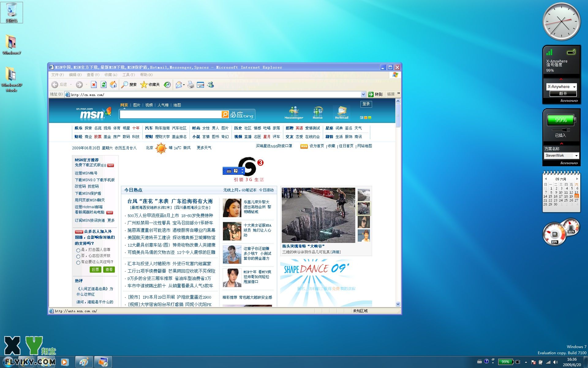Click the MSN Messenger icon on page header
Viewport: 588px width, 368px height.
294,112
